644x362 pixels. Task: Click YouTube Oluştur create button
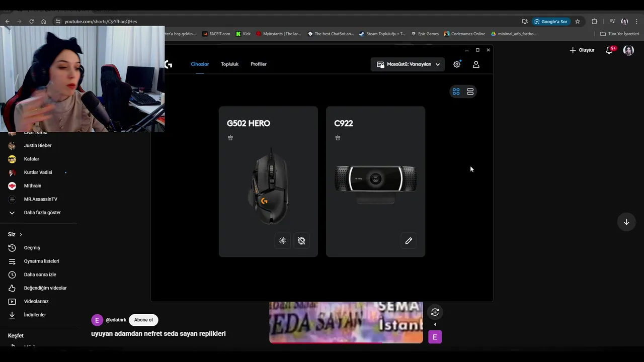click(582, 50)
